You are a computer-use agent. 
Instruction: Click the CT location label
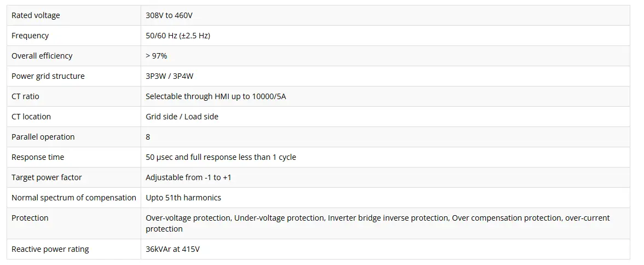pyautogui.click(x=31, y=117)
